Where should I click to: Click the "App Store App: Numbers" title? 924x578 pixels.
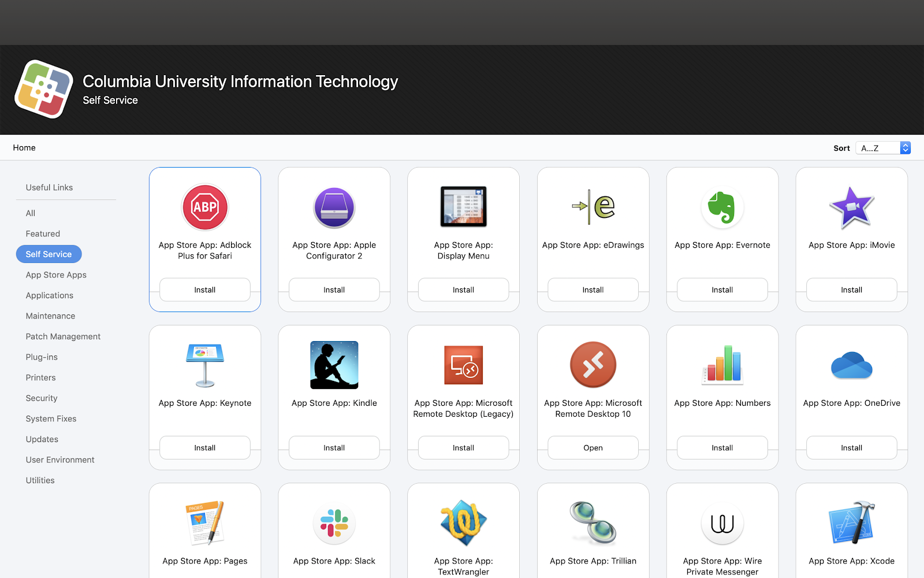tap(722, 403)
